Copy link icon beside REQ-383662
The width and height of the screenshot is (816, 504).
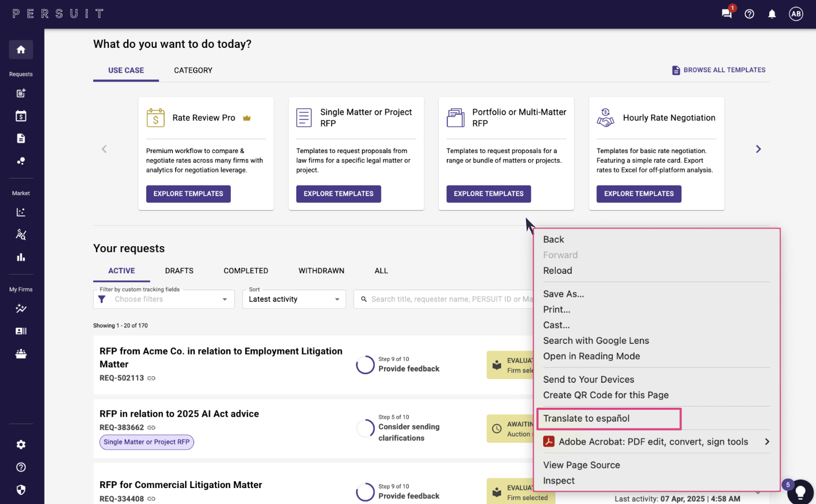click(152, 427)
